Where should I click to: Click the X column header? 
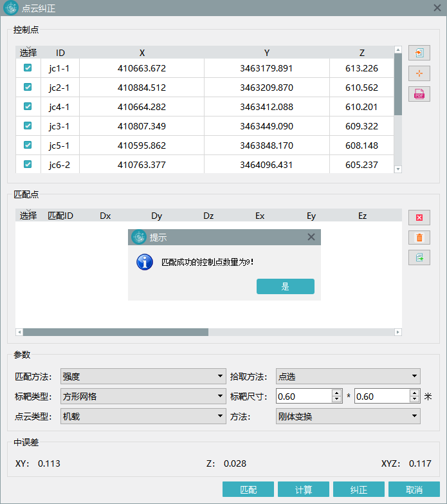pos(141,53)
